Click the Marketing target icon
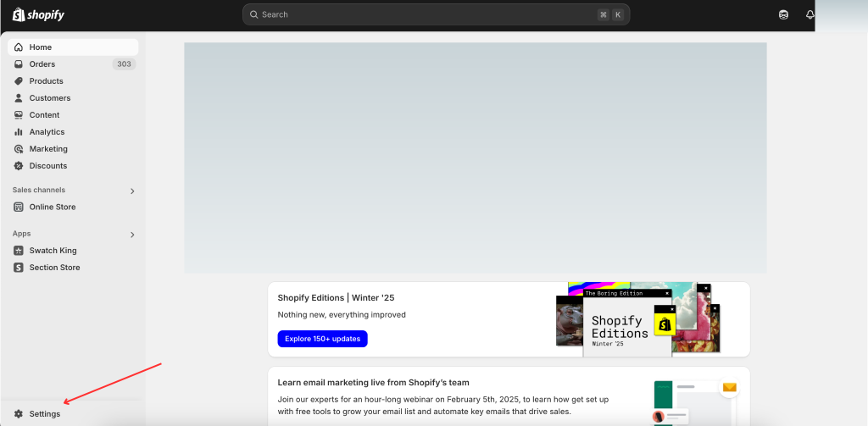The width and height of the screenshot is (868, 426). click(19, 149)
